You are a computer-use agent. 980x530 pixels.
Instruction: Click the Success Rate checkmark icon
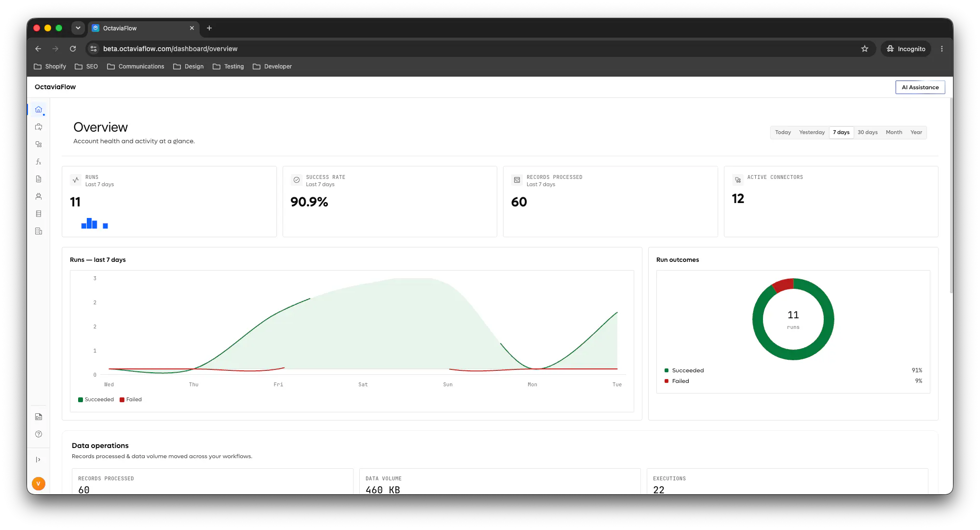(x=297, y=180)
